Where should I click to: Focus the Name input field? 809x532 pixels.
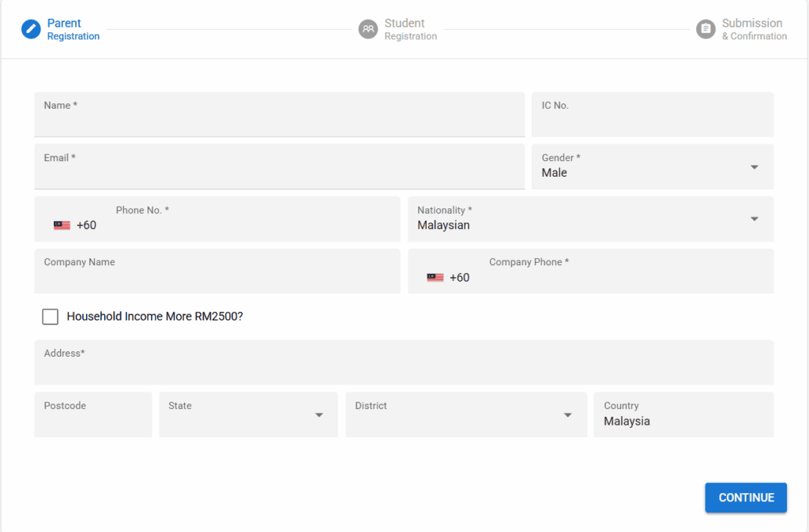tap(279, 114)
